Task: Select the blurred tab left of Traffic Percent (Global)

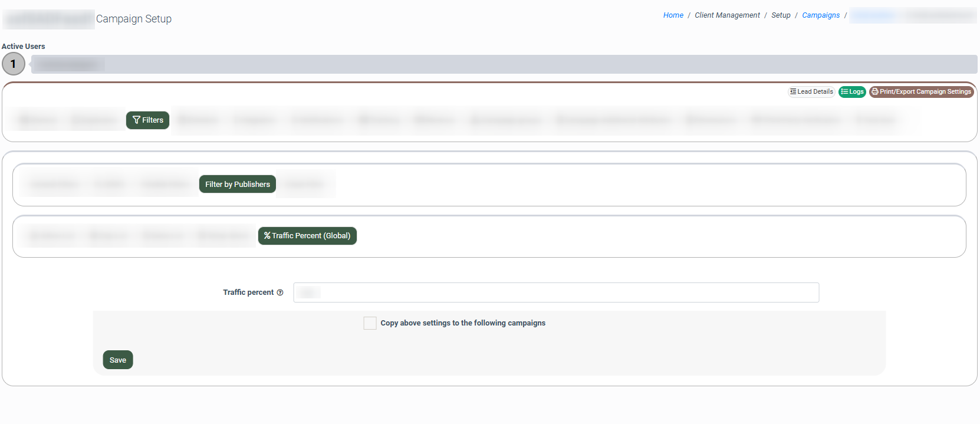Action: tap(223, 236)
